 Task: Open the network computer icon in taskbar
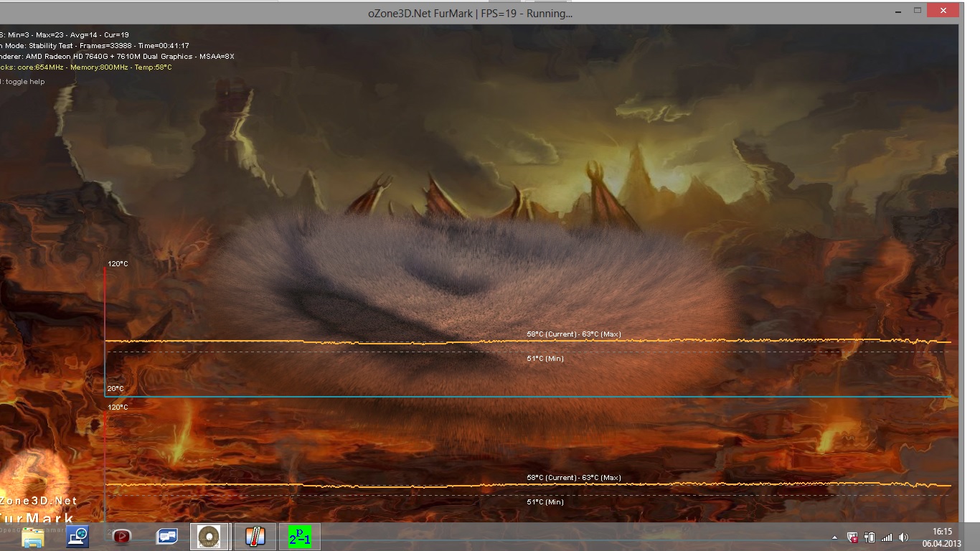click(77, 536)
